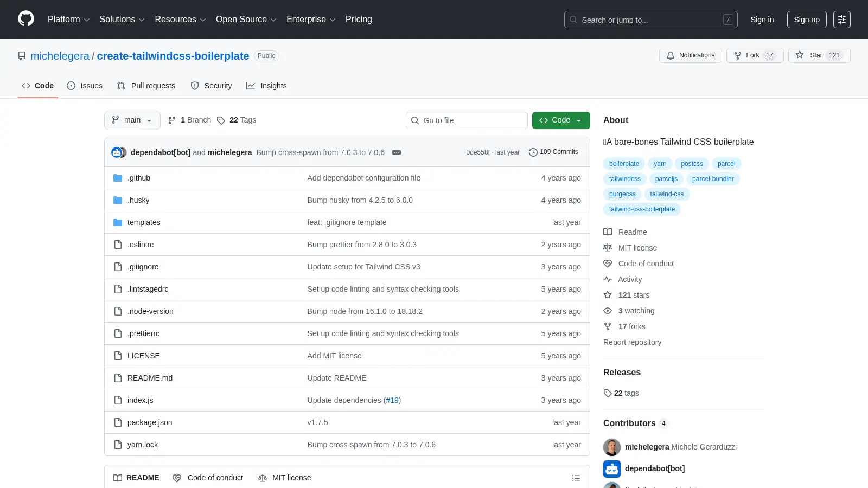Open the green Code dropdown button
The height and width of the screenshot is (488, 868).
click(x=561, y=120)
